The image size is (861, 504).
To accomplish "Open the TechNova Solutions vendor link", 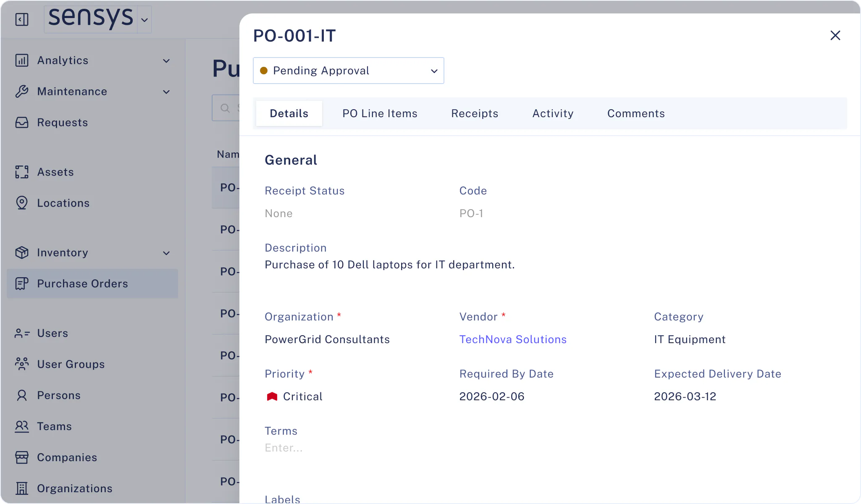I will coord(513,339).
